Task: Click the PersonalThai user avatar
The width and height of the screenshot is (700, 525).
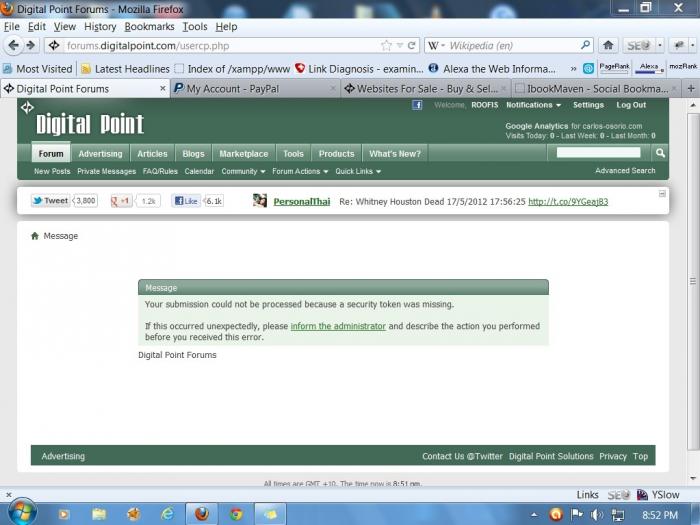Action: [x=259, y=201]
